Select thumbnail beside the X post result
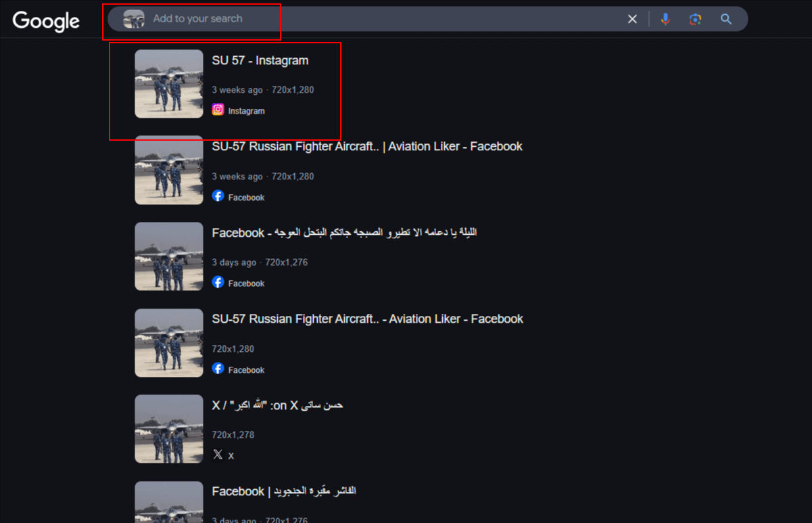812x523 pixels. pos(168,429)
